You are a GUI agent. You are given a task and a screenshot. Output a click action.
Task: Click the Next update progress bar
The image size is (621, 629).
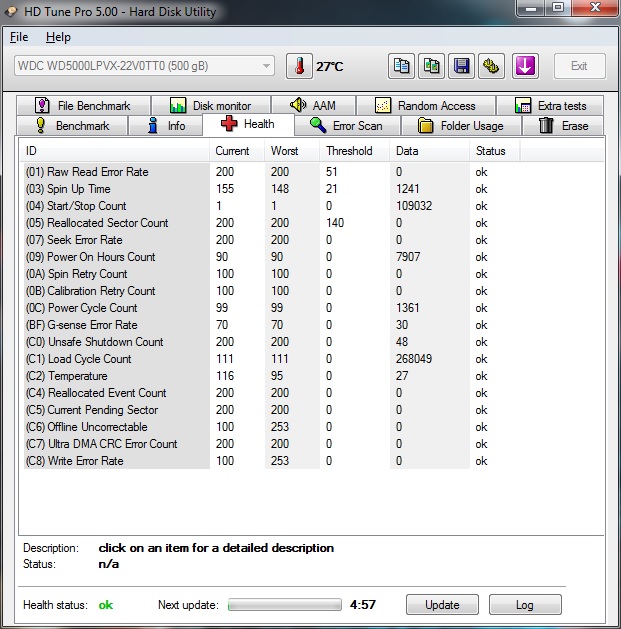(x=284, y=605)
